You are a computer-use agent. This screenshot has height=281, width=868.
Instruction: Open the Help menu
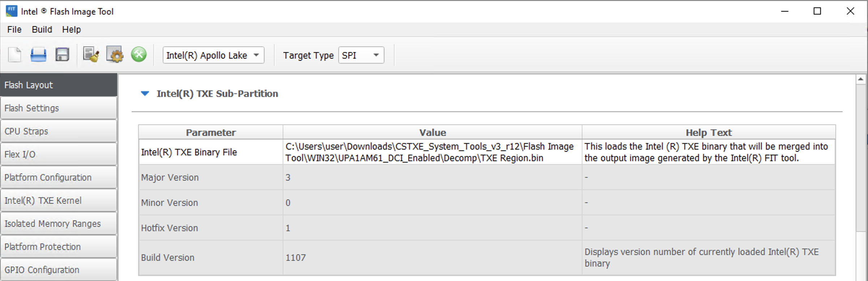(x=72, y=30)
